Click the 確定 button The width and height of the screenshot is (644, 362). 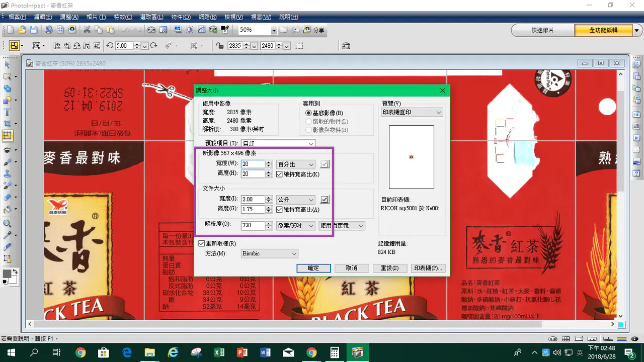(x=313, y=268)
